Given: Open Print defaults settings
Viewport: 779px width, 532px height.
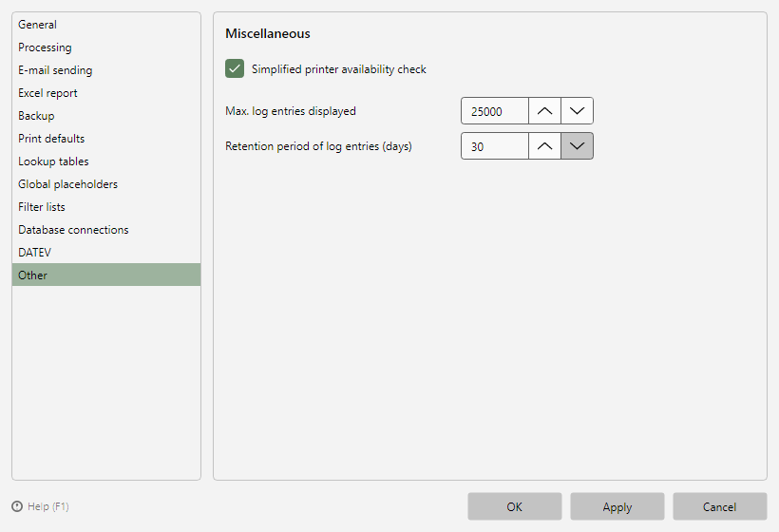Looking at the screenshot, I should coord(106,139).
